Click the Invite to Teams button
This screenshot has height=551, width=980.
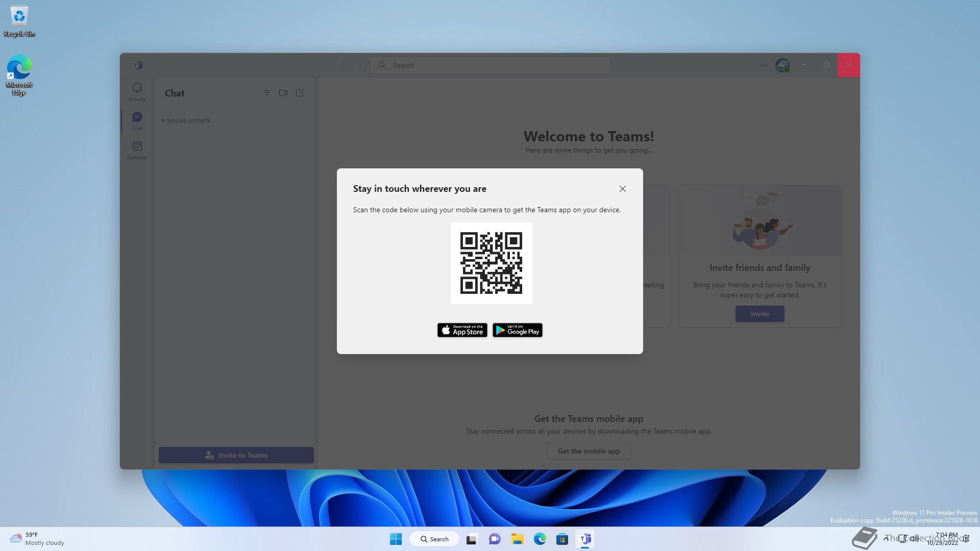[x=236, y=455]
